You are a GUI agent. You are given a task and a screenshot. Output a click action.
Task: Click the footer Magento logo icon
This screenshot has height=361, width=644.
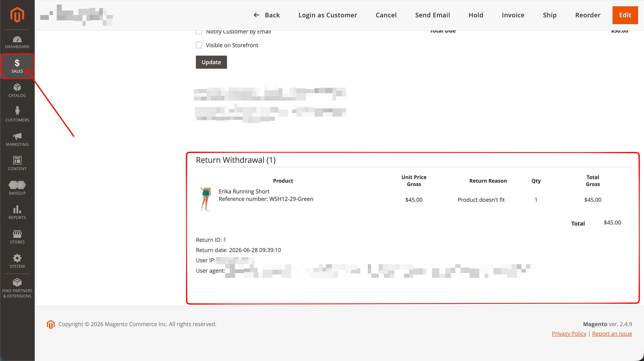pos(50,324)
